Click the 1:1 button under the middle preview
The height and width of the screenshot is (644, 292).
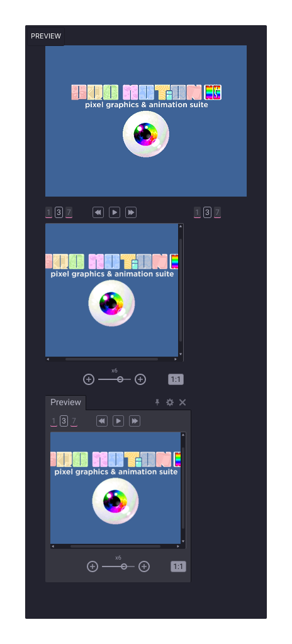tap(176, 379)
